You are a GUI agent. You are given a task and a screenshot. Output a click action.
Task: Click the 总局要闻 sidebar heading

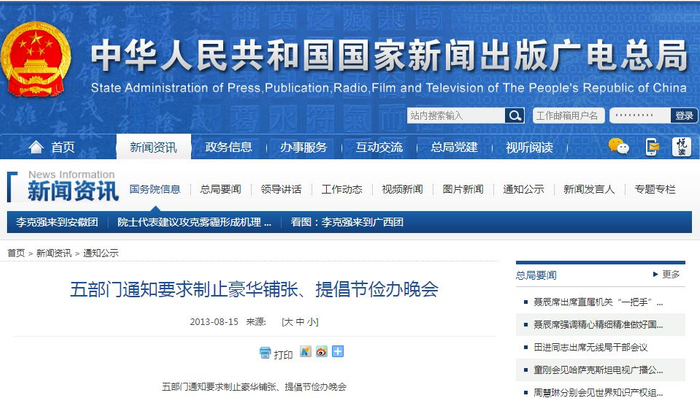[536, 275]
